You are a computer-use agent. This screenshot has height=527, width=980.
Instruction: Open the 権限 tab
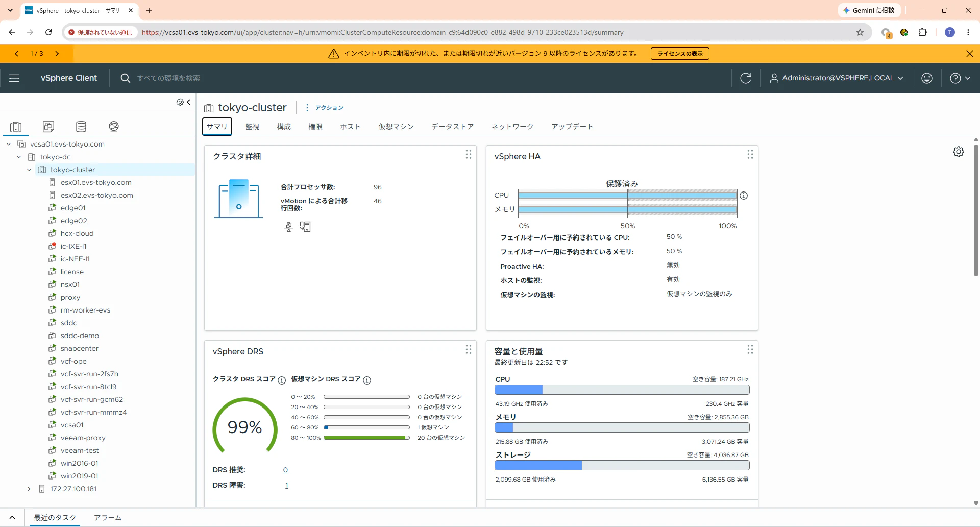315,127
